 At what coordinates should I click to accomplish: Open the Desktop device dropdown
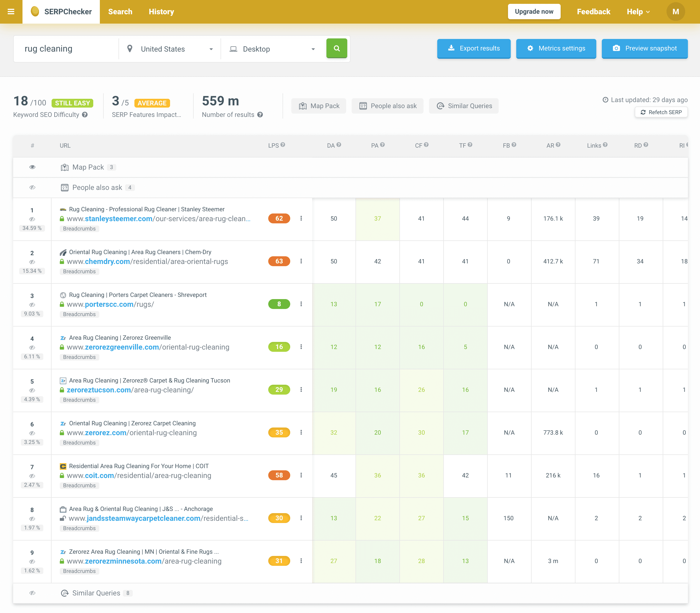pos(273,49)
